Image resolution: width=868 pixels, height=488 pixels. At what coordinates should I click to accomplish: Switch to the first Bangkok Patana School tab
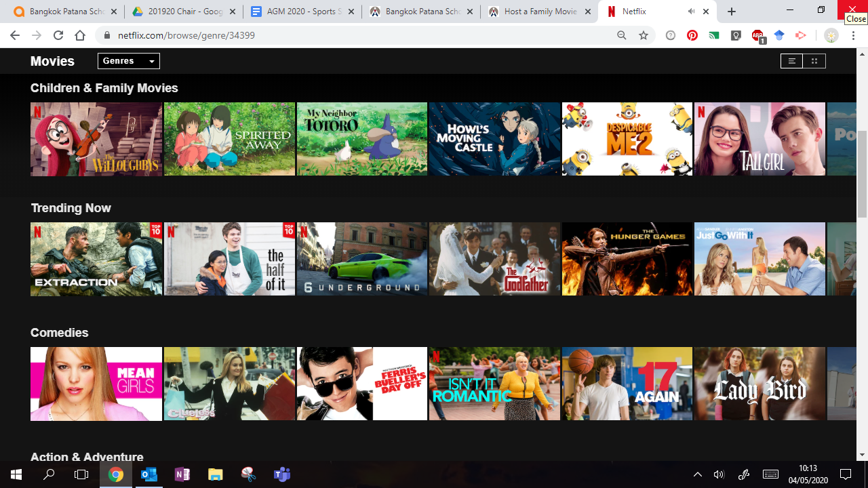(x=66, y=12)
